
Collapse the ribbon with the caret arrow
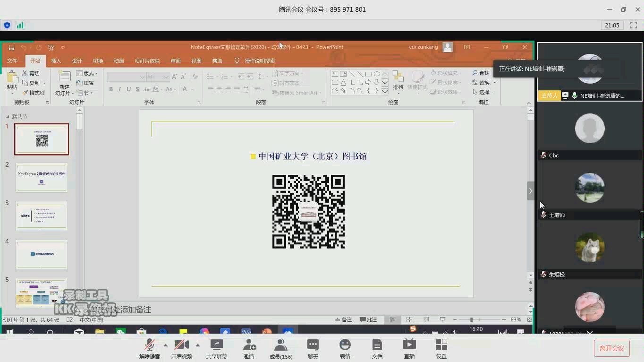529,103
